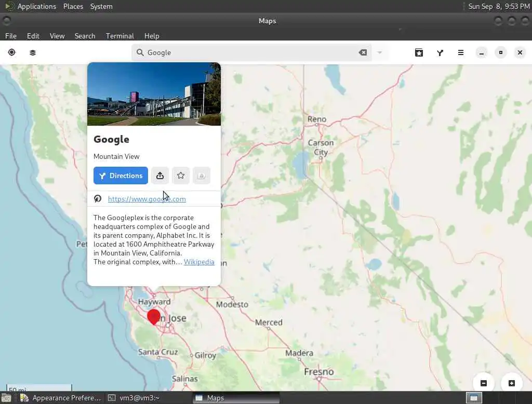
Task: Click the workspace switcher in bottom panel
Action: coord(474,398)
